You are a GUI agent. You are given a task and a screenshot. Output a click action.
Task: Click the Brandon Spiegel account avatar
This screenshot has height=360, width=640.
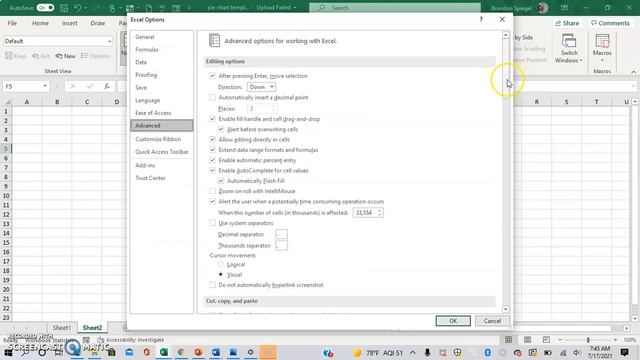click(542, 8)
